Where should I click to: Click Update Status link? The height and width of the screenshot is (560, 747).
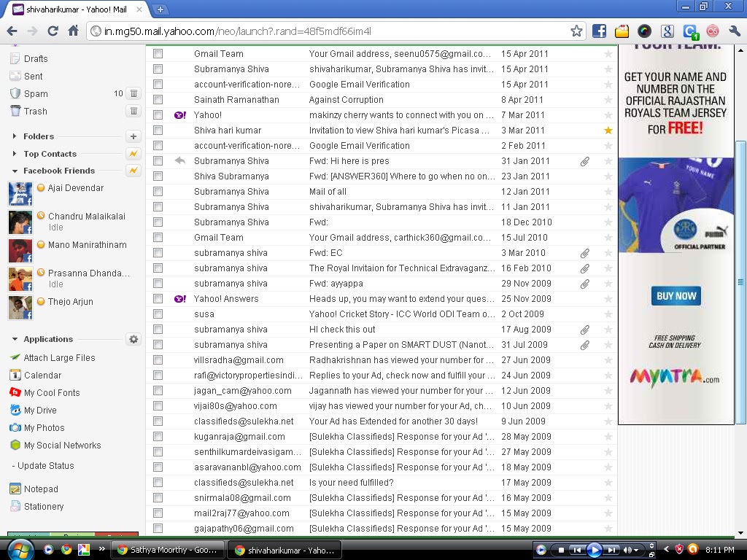coord(46,466)
